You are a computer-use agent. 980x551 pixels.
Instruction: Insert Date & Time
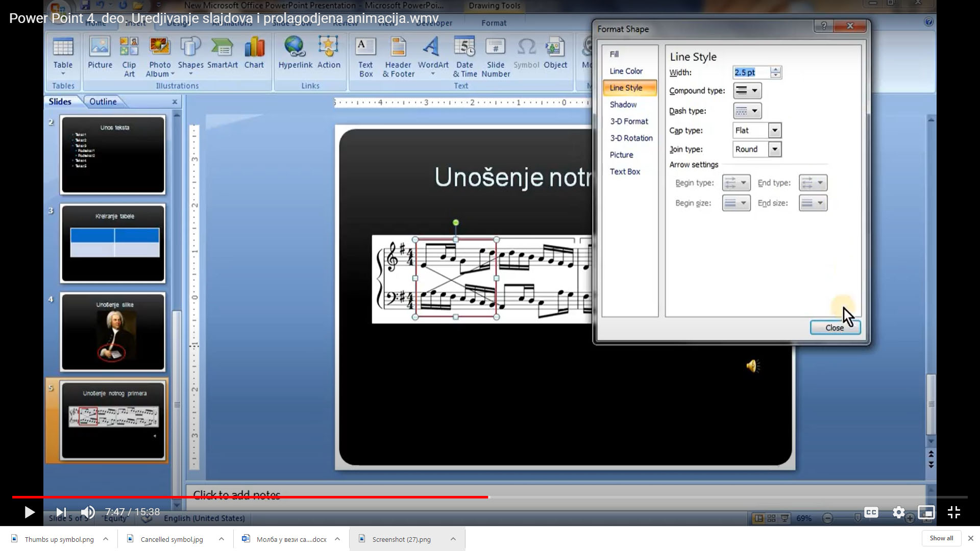(464, 57)
